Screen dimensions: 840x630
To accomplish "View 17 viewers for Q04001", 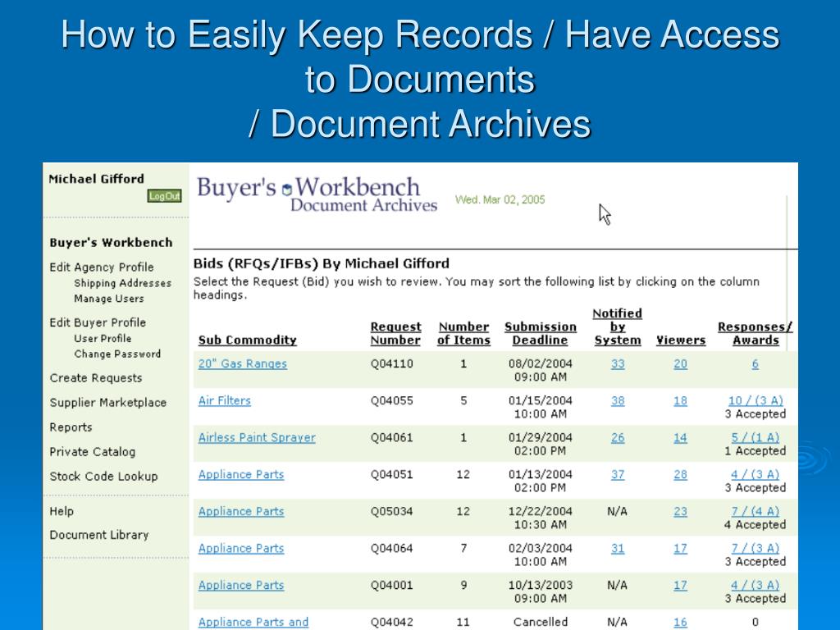I will [x=680, y=586].
